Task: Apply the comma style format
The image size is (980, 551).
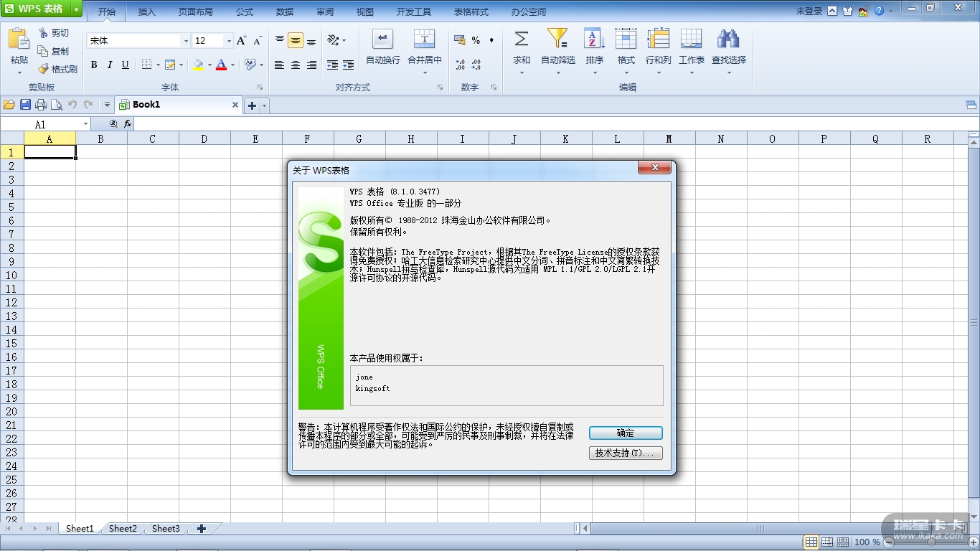Action: click(491, 41)
